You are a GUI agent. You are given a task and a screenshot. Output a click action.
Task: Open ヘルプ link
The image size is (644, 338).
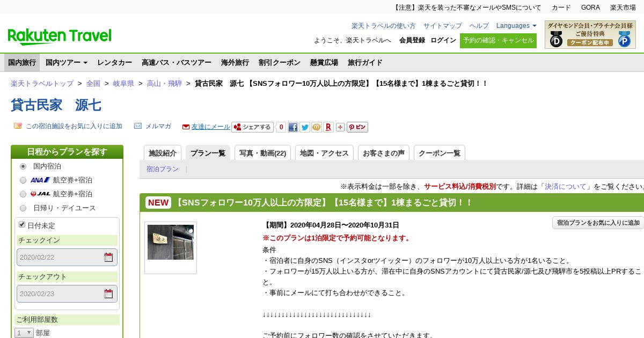point(479,26)
